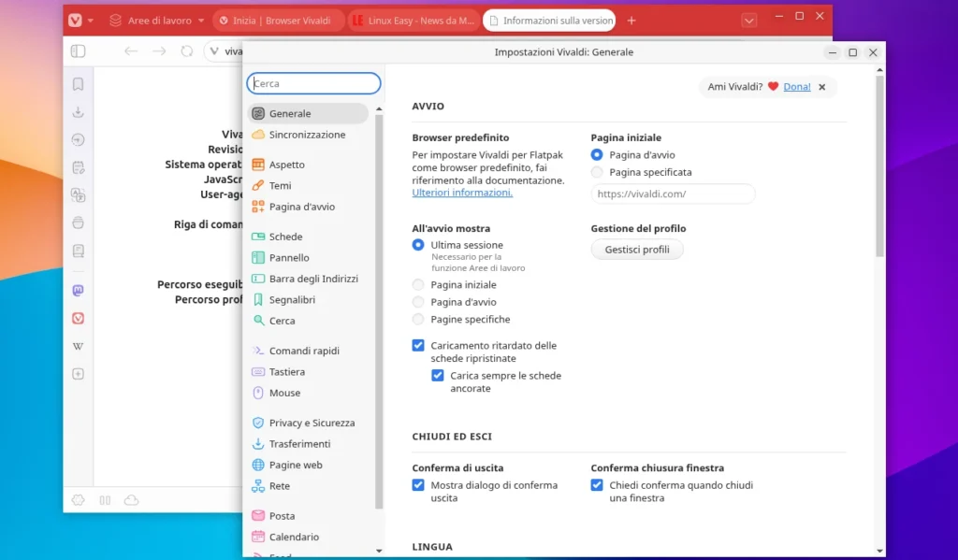The image size is (958, 560).
Task: Uncheck Caricamento ritardato delle schede ripristinate
Action: pos(418,346)
